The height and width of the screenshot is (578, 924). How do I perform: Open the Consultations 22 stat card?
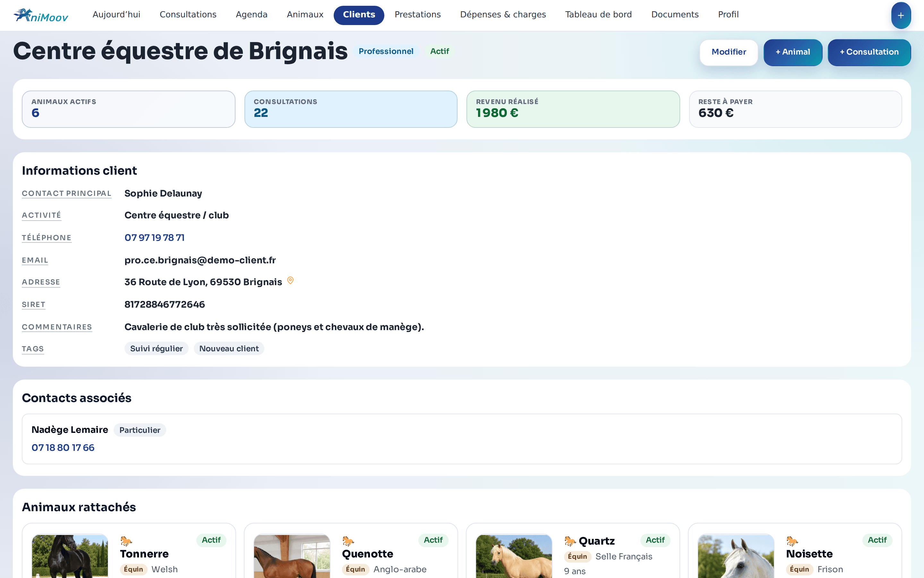point(351,109)
